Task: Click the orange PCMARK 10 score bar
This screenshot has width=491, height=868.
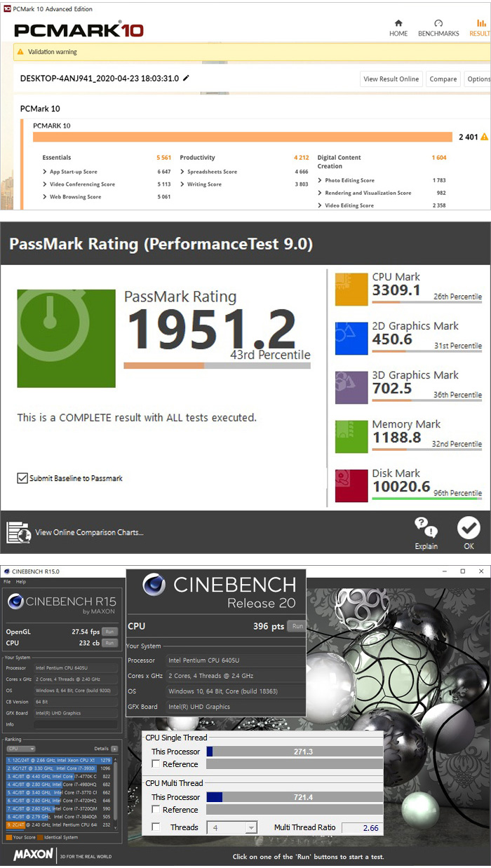Action: [x=243, y=137]
